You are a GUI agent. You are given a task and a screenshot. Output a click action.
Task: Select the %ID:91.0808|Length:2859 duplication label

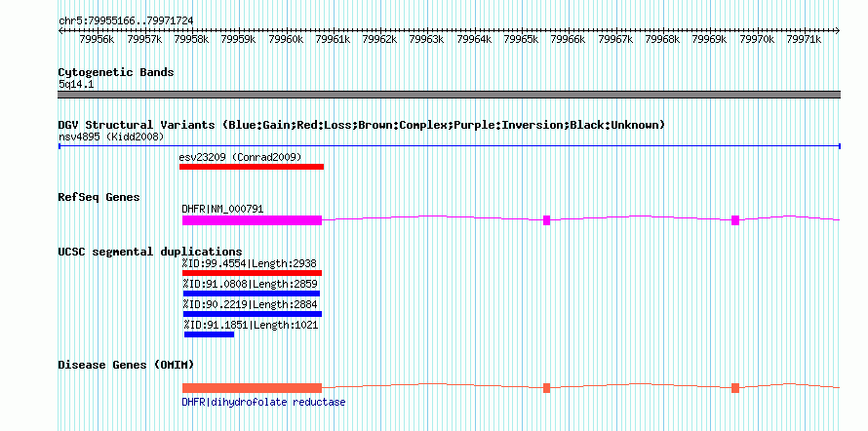[x=249, y=284]
